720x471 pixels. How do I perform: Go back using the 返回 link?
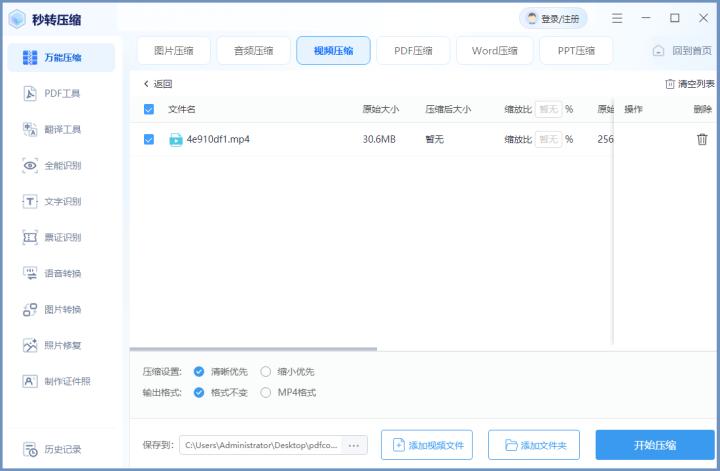point(158,84)
